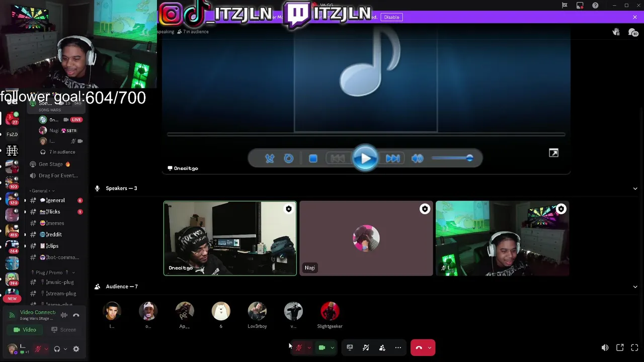644x362 pixels.
Task: Open the raised hands request list icon
Action: tap(616, 32)
